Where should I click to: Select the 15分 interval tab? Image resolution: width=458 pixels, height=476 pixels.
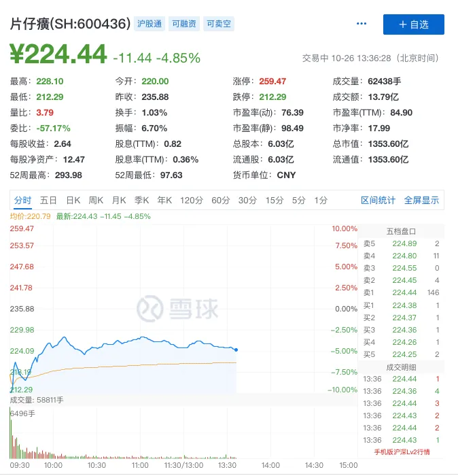pyautogui.click(x=275, y=201)
